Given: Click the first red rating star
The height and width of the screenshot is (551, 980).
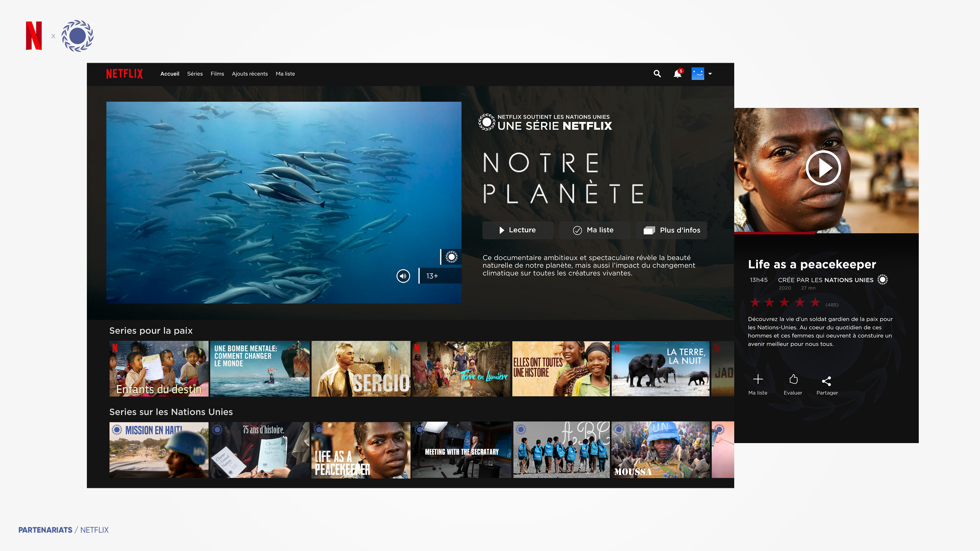Looking at the screenshot, I should tap(755, 303).
